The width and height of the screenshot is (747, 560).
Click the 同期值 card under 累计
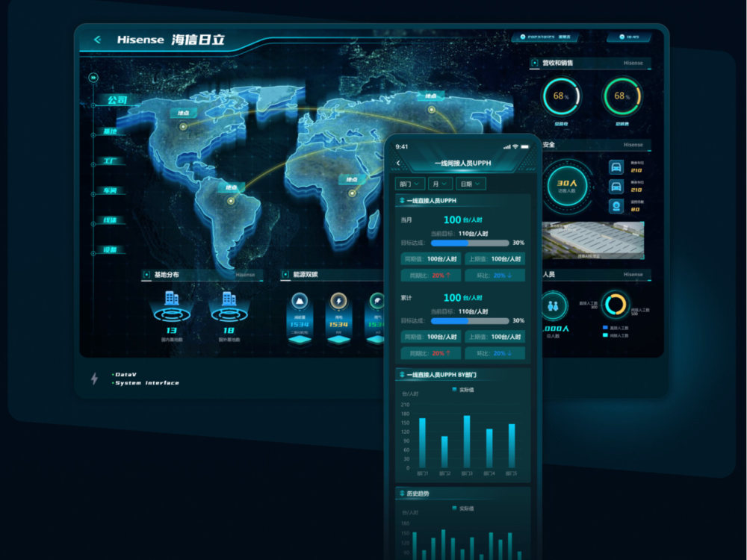431,337
